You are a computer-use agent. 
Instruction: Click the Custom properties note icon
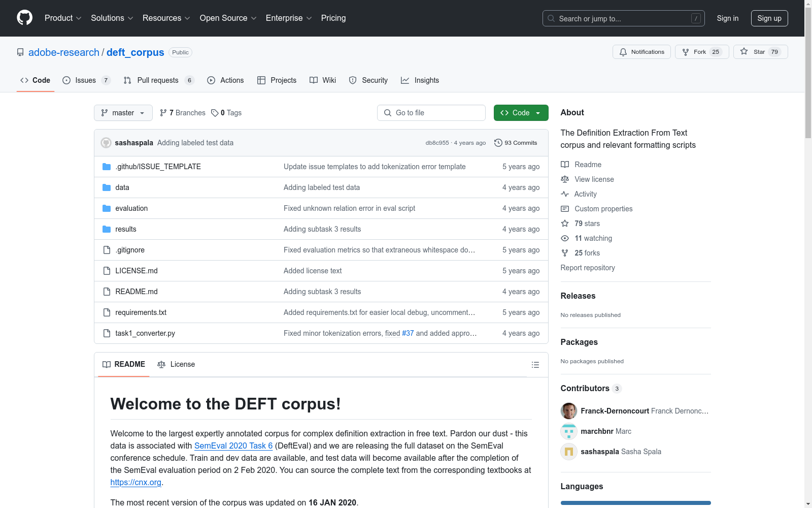click(565, 209)
